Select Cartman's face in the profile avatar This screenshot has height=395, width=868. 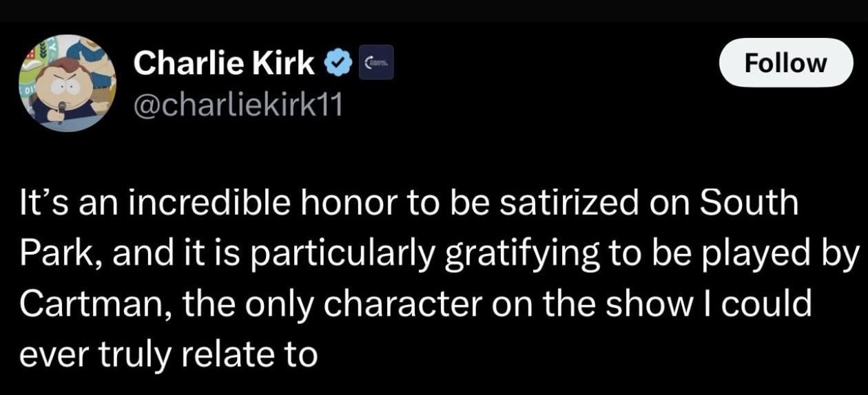pos(70,89)
